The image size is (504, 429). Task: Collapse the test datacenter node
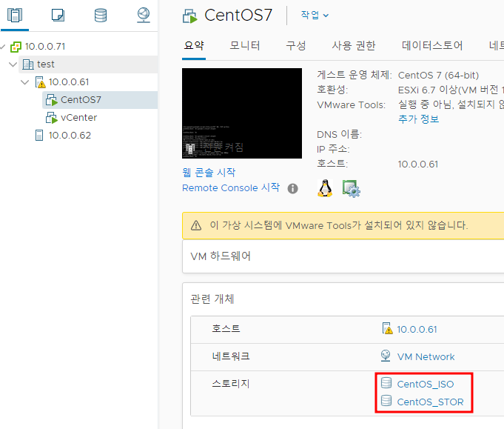tap(13, 64)
